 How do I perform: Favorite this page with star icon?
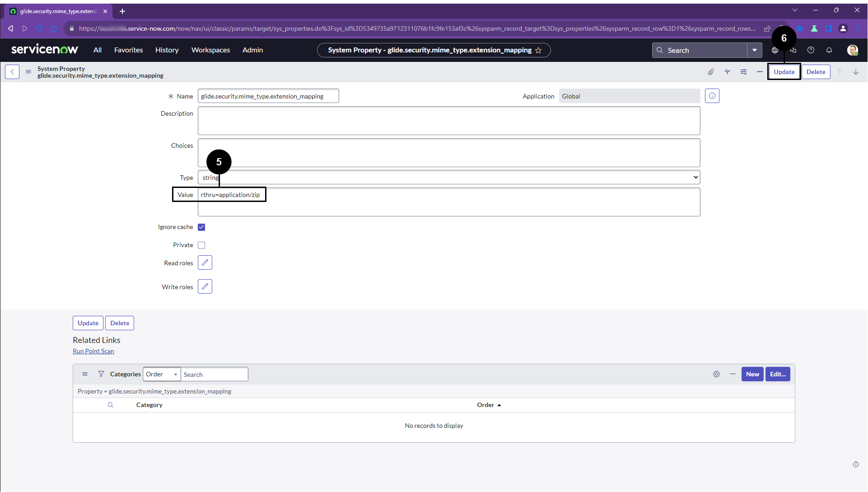(538, 50)
